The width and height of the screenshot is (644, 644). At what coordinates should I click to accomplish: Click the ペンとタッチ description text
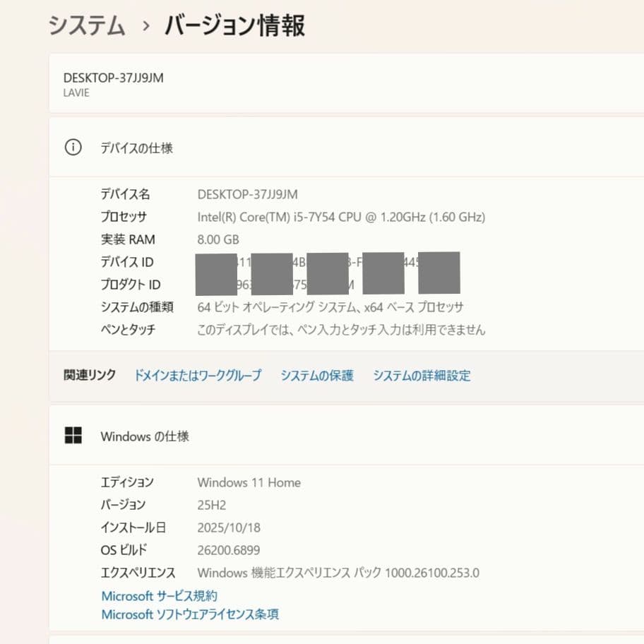coord(342,329)
